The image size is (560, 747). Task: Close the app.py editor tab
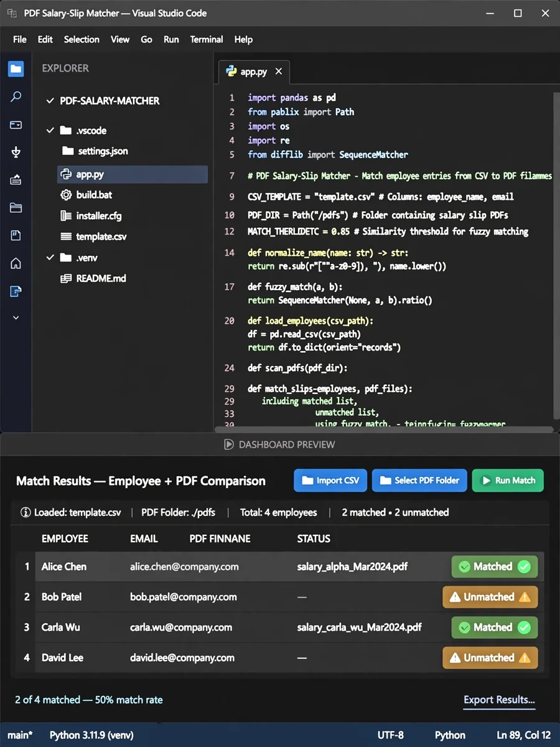click(279, 71)
